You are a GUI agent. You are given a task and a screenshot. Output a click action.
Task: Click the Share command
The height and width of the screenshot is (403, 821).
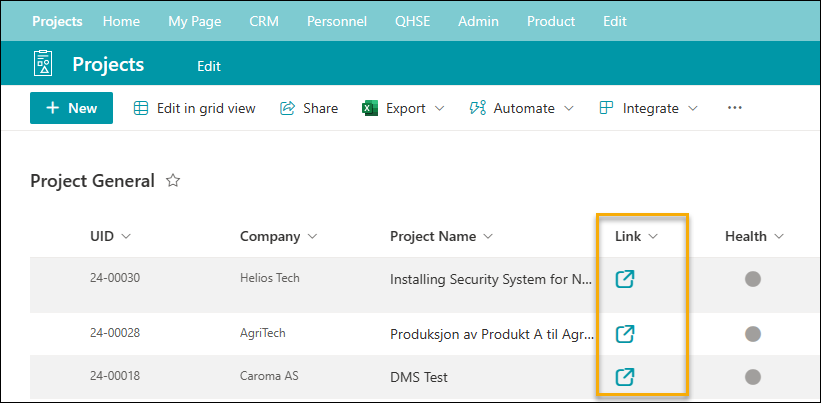[x=309, y=108]
